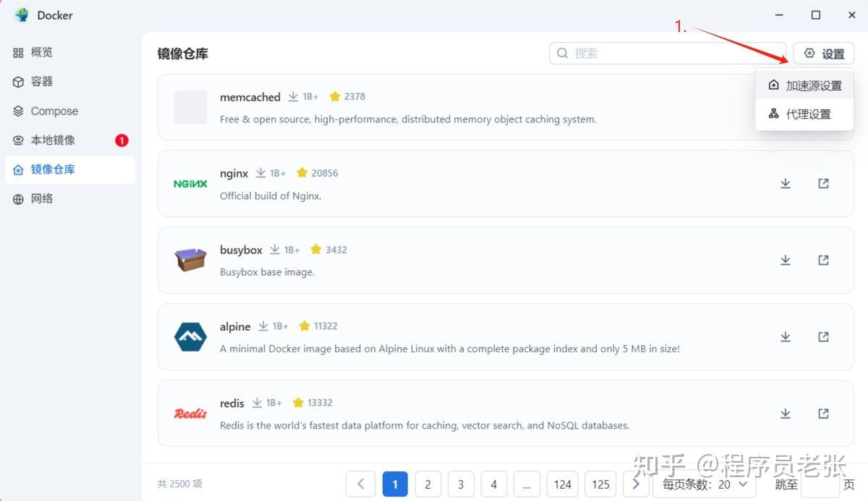This screenshot has height=501, width=868.
Task: Download the redis image
Action: click(x=786, y=413)
